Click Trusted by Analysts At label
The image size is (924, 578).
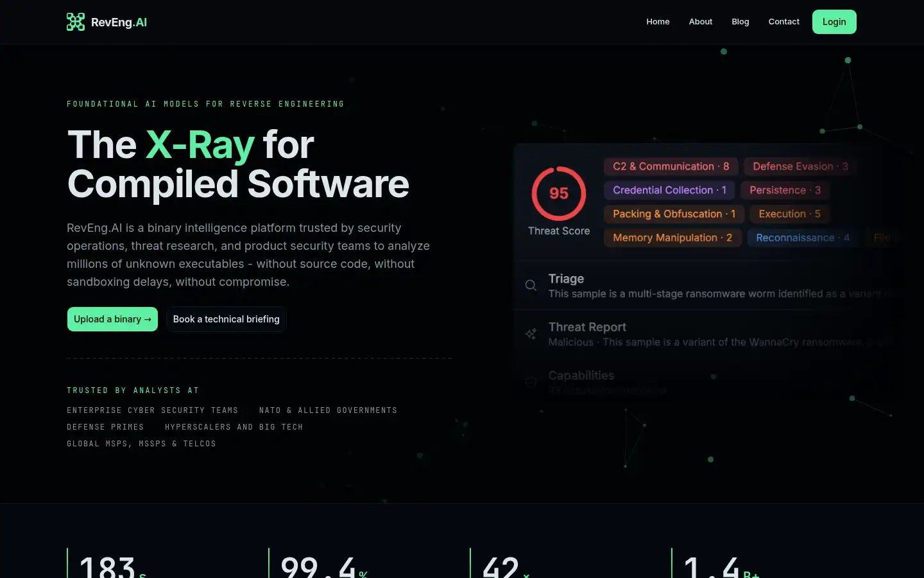pyautogui.click(x=133, y=390)
